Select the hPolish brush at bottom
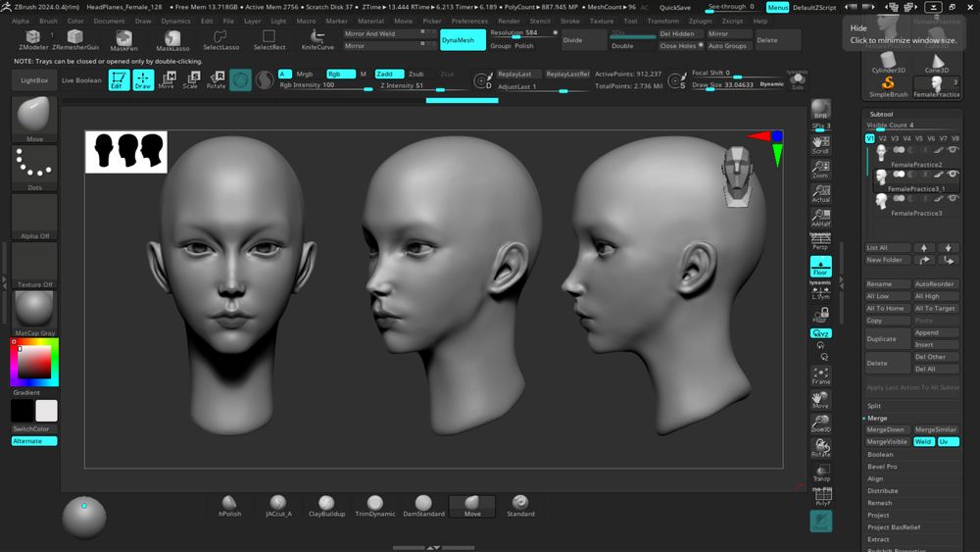The height and width of the screenshot is (552, 980). [229, 506]
